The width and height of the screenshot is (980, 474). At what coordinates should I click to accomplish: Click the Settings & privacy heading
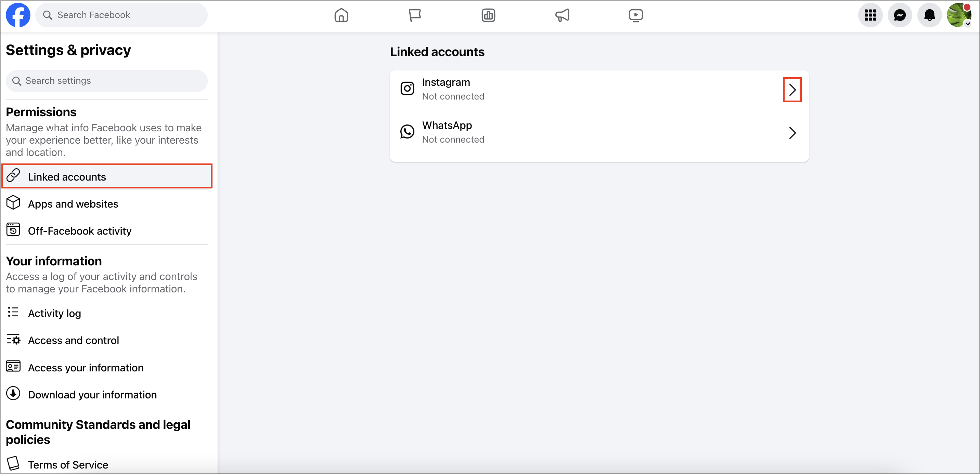click(x=68, y=50)
